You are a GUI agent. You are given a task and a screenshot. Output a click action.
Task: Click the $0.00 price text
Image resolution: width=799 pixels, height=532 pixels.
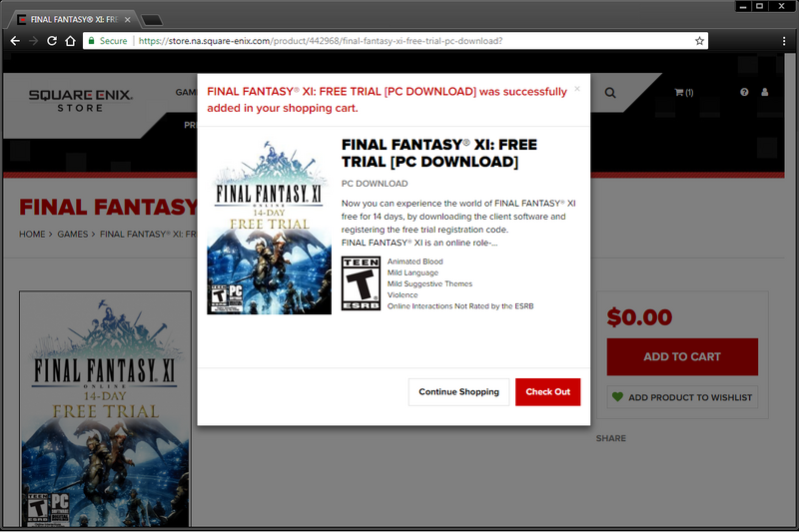[639, 317]
